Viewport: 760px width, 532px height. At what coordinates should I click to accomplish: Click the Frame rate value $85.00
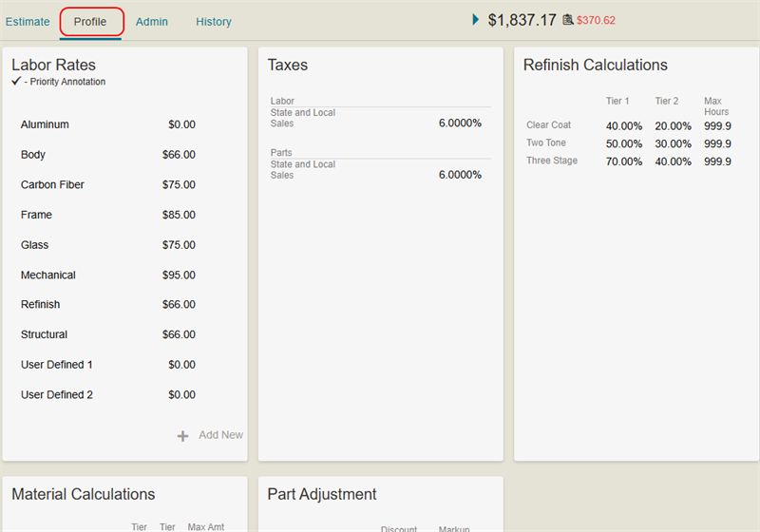pos(179,216)
